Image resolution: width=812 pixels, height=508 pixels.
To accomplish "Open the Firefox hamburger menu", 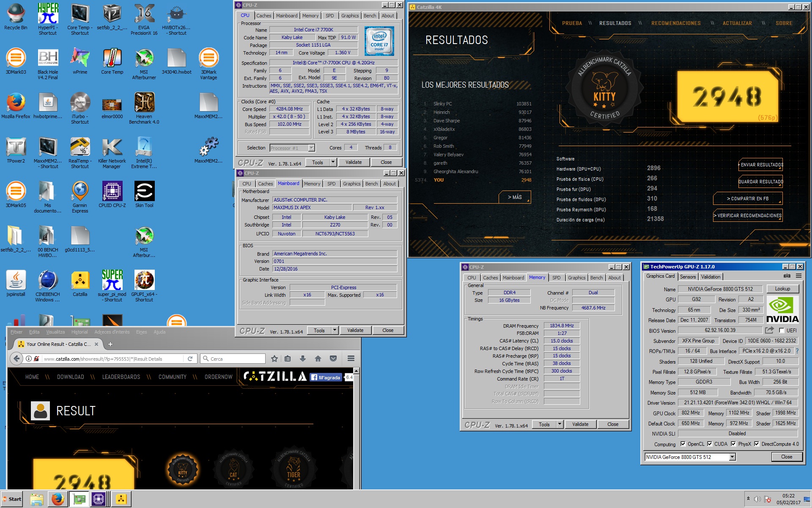I will coord(351,359).
